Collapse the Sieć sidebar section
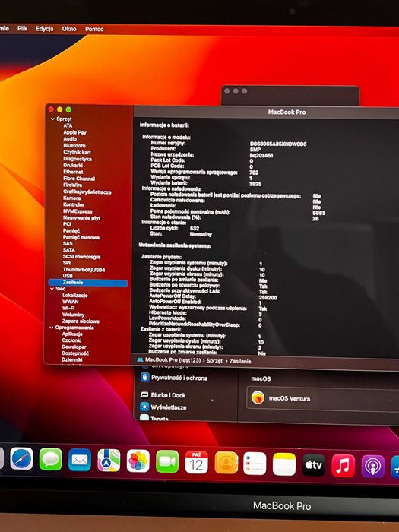Screen dimensions: 399x532 (52, 289)
